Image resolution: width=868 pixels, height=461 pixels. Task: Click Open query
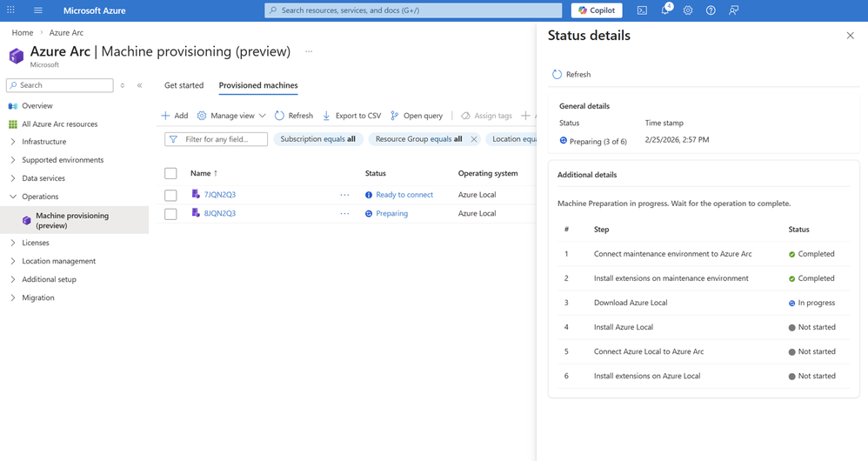coord(417,116)
